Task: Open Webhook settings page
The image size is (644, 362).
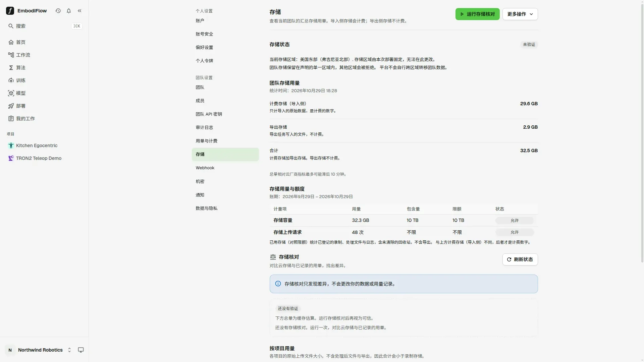Action: pos(225,168)
